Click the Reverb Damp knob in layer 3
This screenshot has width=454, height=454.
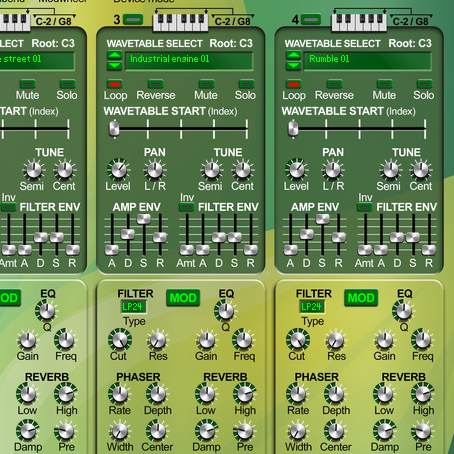point(206,431)
